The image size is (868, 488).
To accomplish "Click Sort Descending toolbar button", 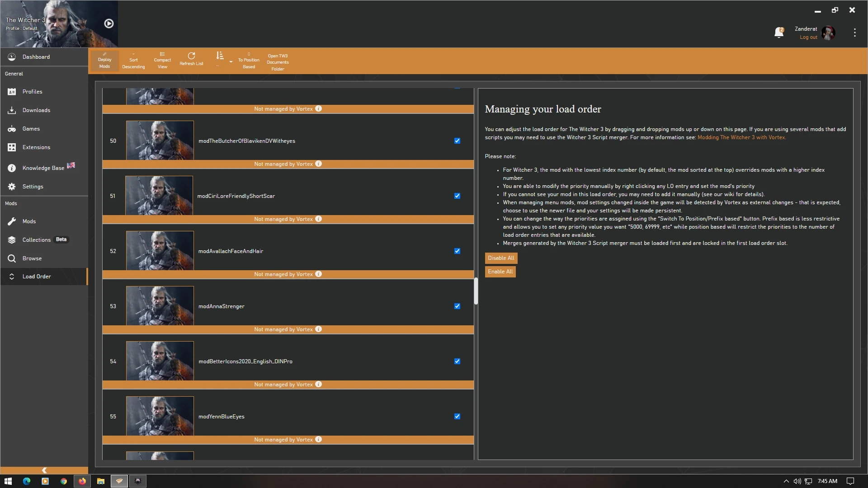I will tap(133, 61).
